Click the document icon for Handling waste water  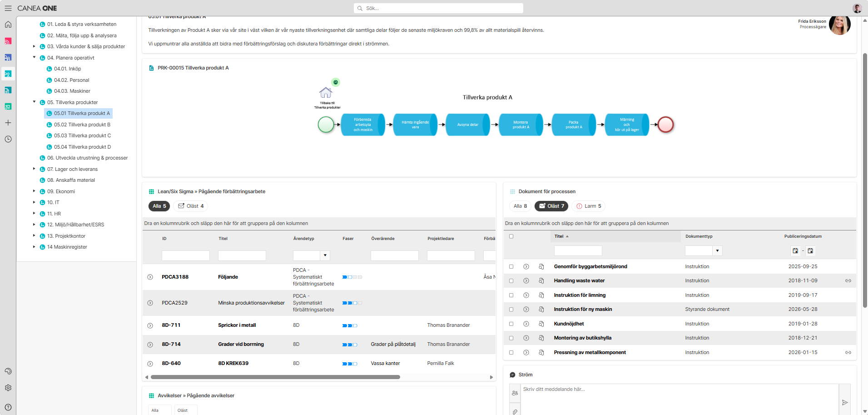tap(541, 281)
